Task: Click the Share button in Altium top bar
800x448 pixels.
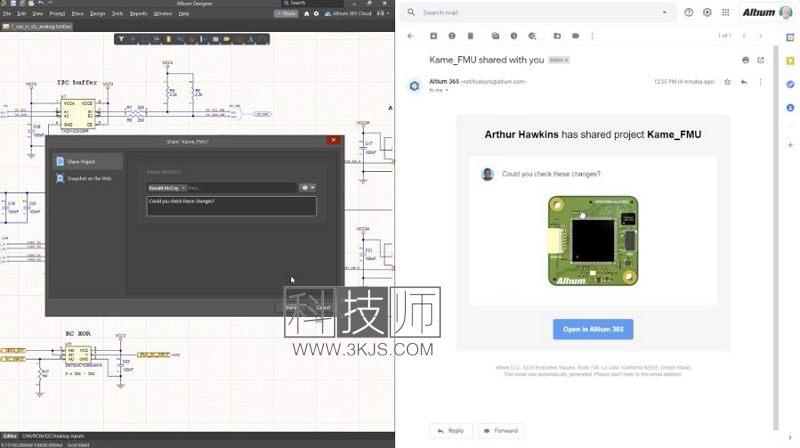Action: 286,14
